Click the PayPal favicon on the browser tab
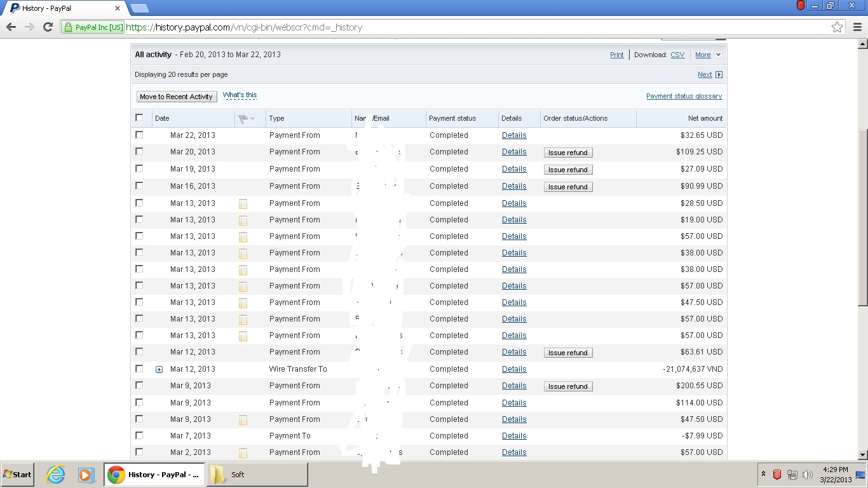The height and width of the screenshot is (488, 868). (15, 8)
